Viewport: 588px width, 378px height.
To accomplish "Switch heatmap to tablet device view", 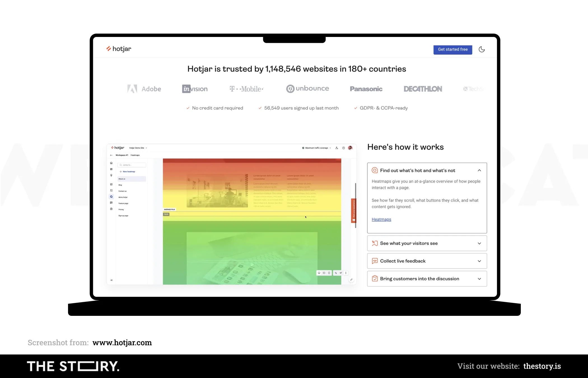I will (x=324, y=273).
